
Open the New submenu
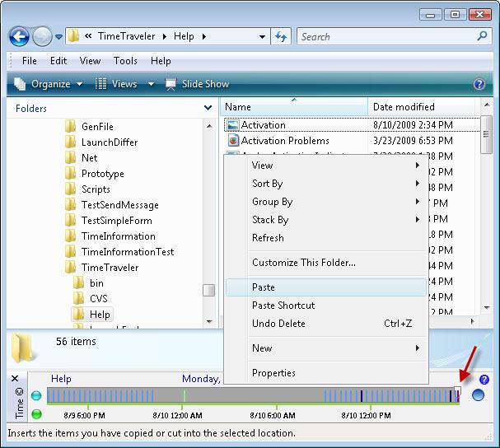point(326,348)
